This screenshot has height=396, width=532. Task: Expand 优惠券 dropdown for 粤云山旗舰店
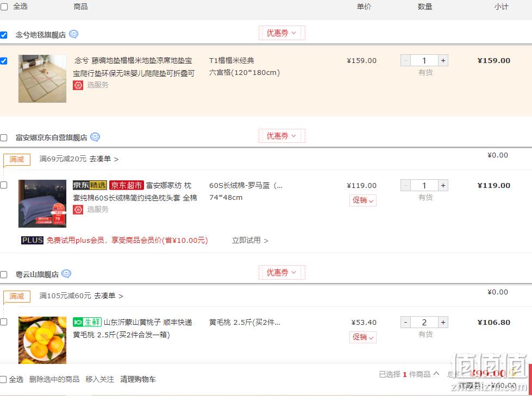[281, 273]
